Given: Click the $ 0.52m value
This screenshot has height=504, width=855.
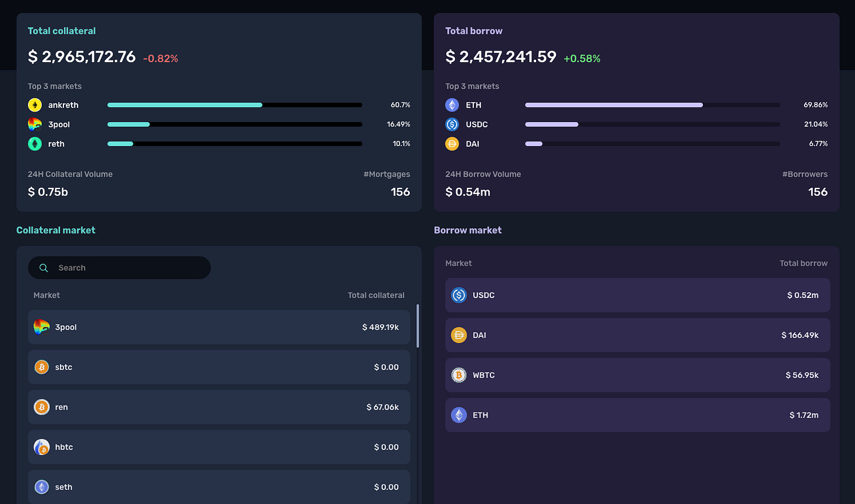Looking at the screenshot, I should (803, 295).
